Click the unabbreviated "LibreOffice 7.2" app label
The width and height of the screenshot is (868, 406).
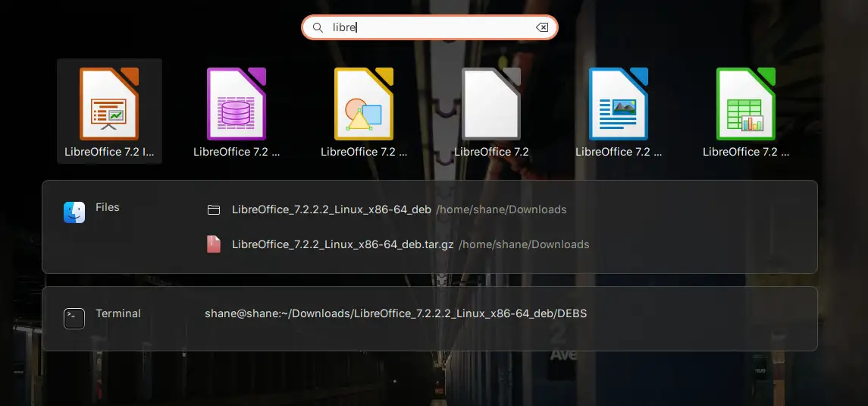tap(491, 152)
